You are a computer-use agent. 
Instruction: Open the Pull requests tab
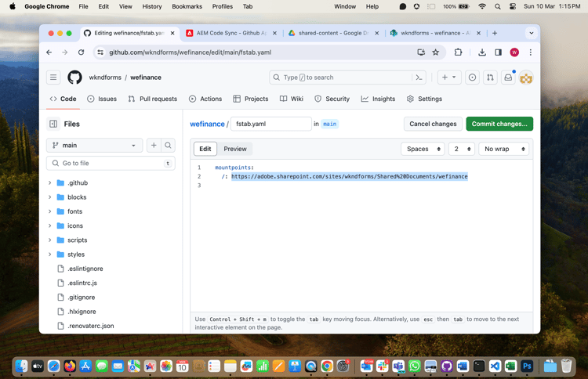pyautogui.click(x=153, y=99)
